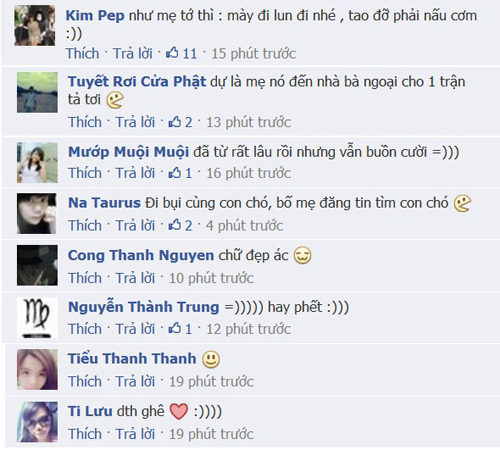Viewport: 500px width, 450px height.
Task: Open Na Taurus profile via the name
Action: 104,203
